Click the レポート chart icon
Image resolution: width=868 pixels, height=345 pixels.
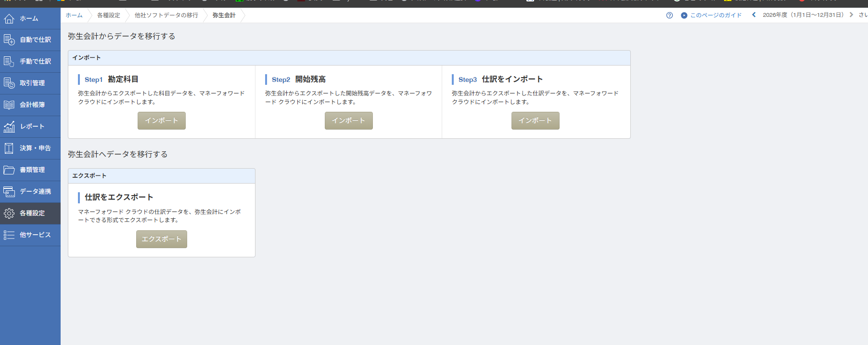[x=9, y=127]
